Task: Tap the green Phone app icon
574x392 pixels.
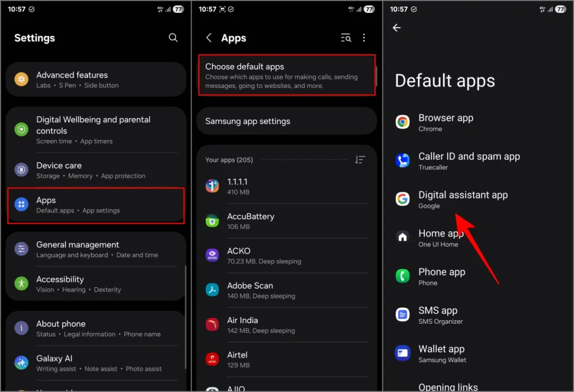Action: point(402,276)
